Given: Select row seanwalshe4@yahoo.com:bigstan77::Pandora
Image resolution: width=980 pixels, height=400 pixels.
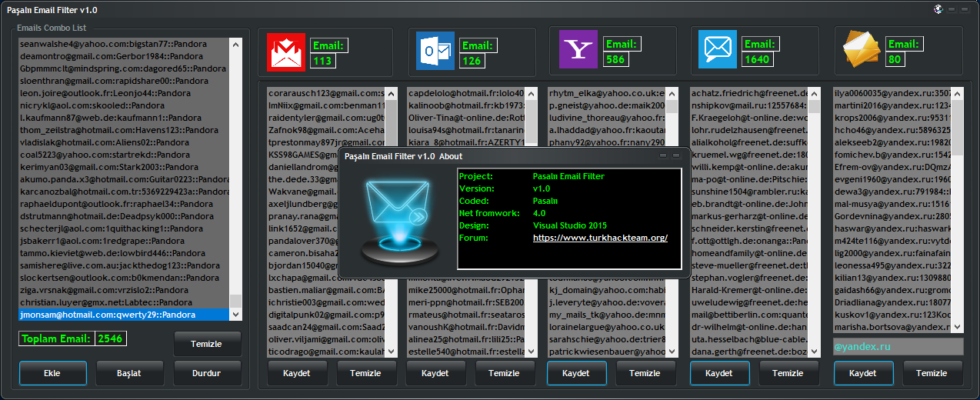Looking at the screenshot, I should 125,44.
